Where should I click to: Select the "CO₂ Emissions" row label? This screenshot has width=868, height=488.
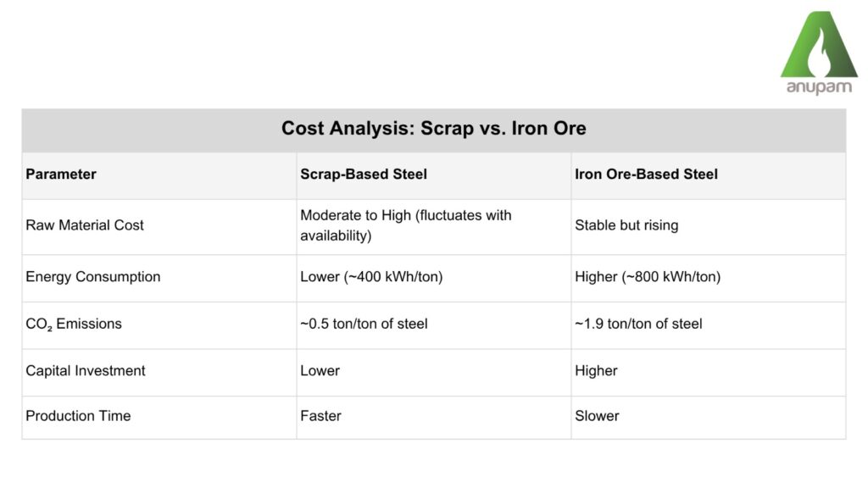click(x=74, y=324)
